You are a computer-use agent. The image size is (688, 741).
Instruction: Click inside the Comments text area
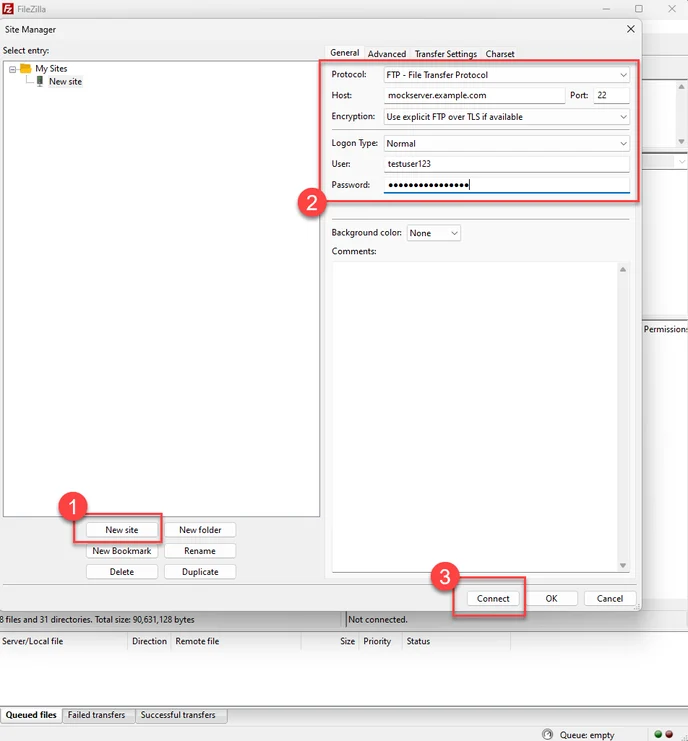tap(474, 417)
